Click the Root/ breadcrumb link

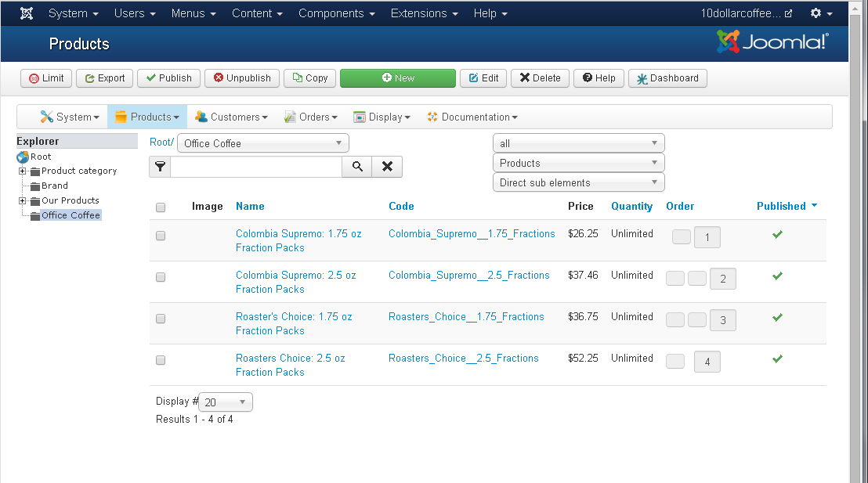click(161, 142)
